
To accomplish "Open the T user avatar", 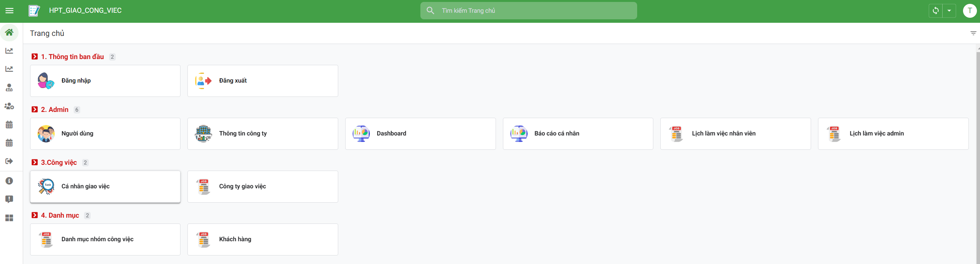I will point(970,11).
